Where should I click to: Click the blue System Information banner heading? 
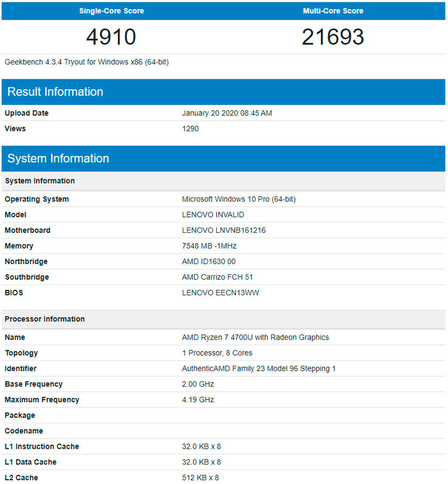point(58,158)
